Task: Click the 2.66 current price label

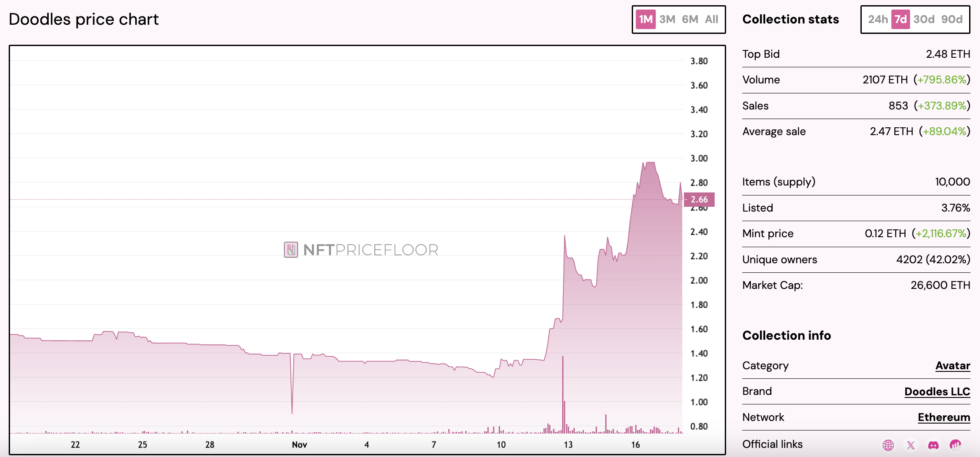Action: tap(699, 199)
